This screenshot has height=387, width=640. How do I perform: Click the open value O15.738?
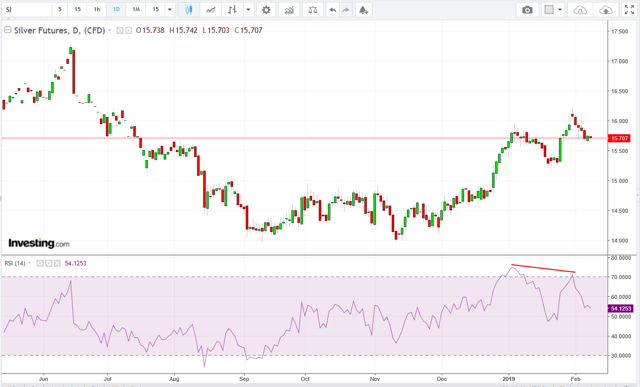click(150, 30)
